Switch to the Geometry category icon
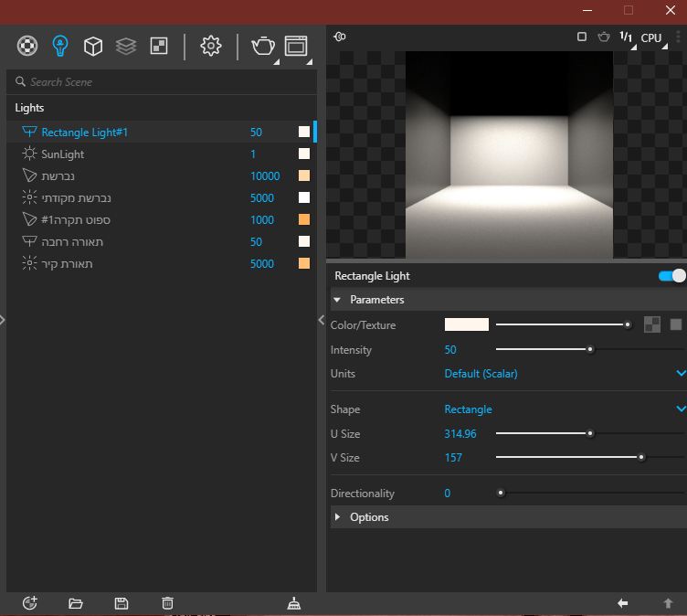The width and height of the screenshot is (687, 616). (x=92, y=45)
